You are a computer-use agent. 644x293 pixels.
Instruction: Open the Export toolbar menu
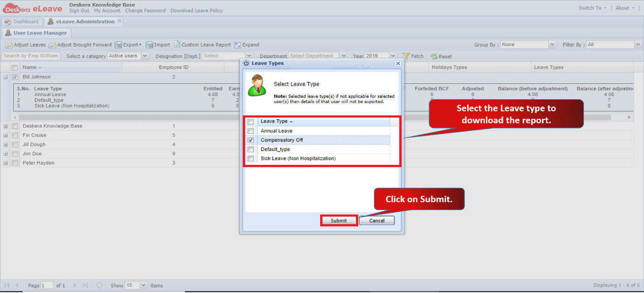point(128,45)
